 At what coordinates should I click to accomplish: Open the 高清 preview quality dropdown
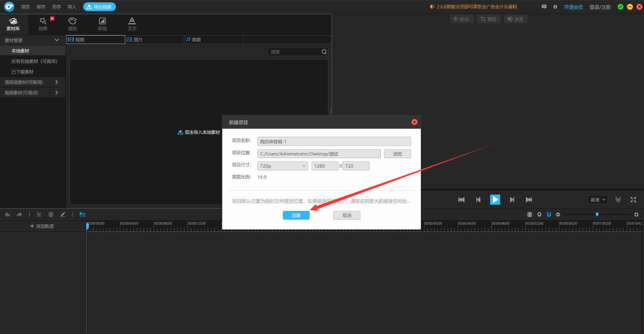click(598, 200)
